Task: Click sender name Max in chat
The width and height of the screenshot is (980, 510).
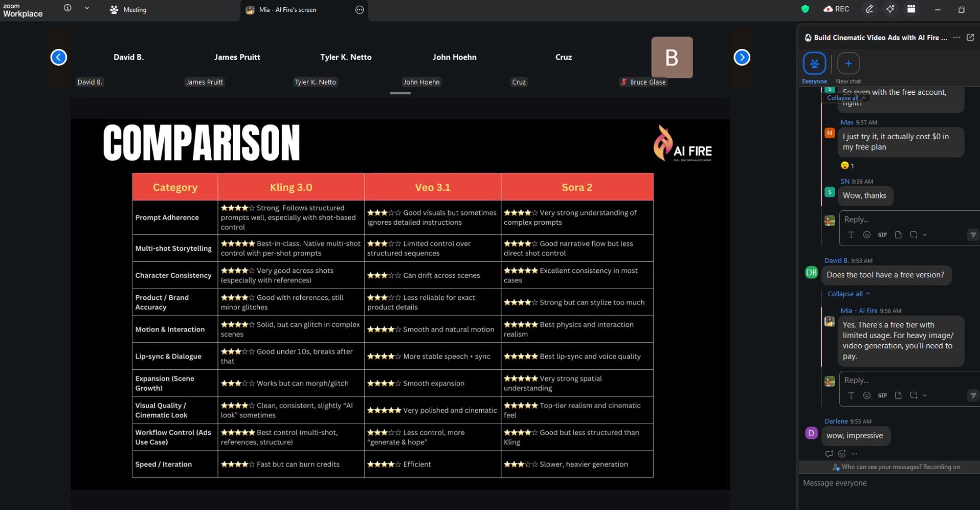Action: pyautogui.click(x=847, y=122)
